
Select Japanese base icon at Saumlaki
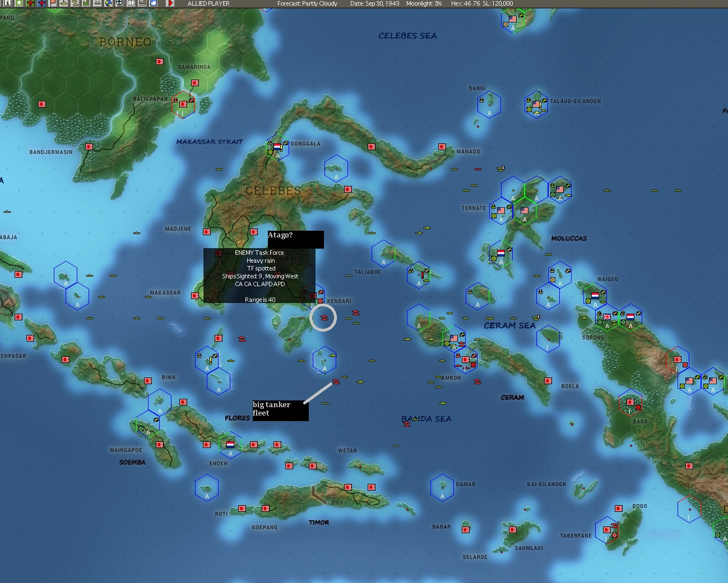[513, 530]
